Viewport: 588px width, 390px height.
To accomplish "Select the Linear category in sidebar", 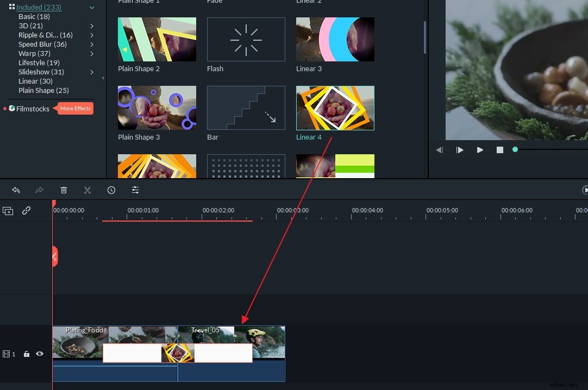I will (35, 81).
